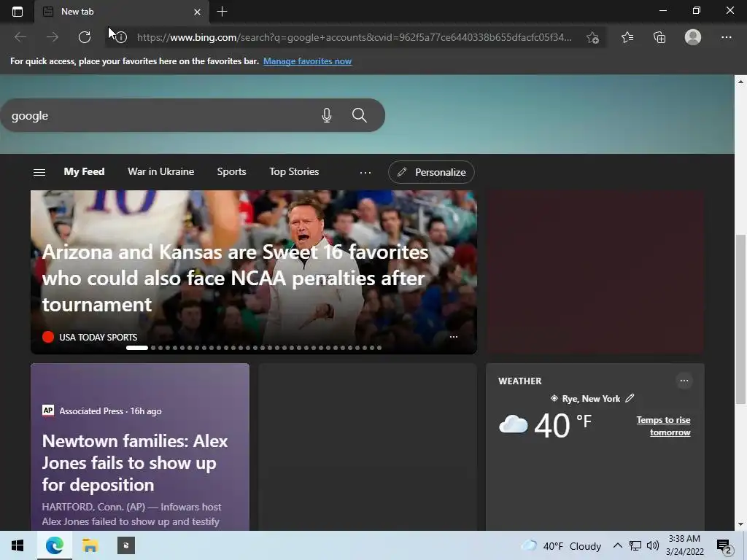Select the second carousel dot indicator

(153, 348)
